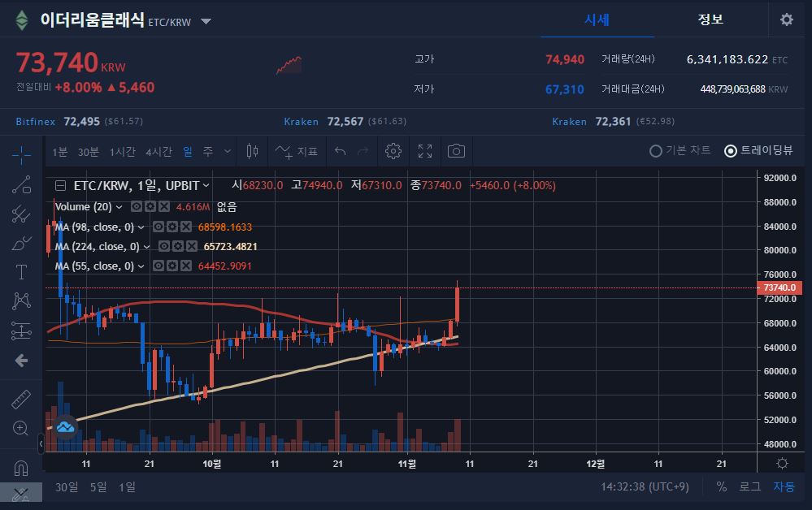
Task: Switch to the 시세 tab
Action: coord(597,19)
